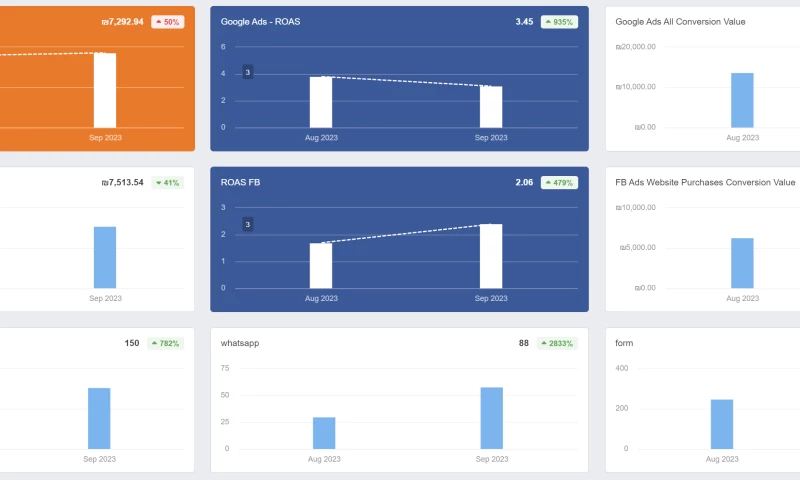Click the Aug 2023 bar in form chart
800x480 pixels.
pos(722,424)
